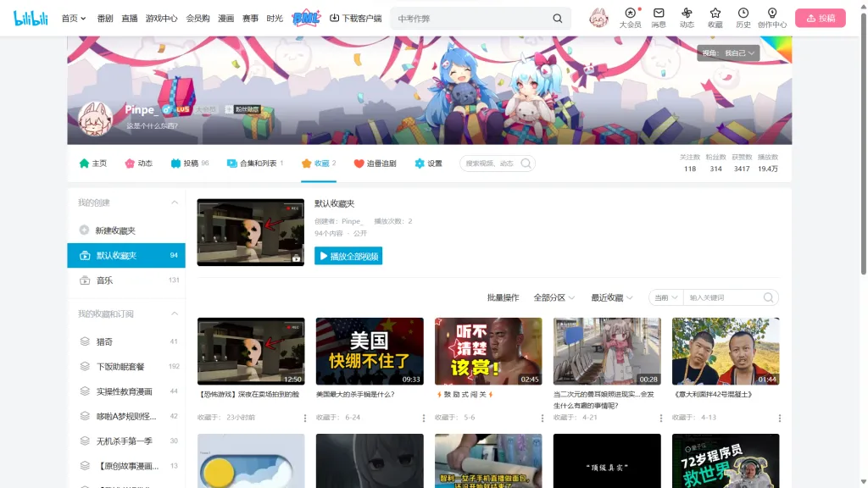This screenshot has width=868, height=488.
Task: Click the profile avatar on banner
Action: click(x=95, y=118)
